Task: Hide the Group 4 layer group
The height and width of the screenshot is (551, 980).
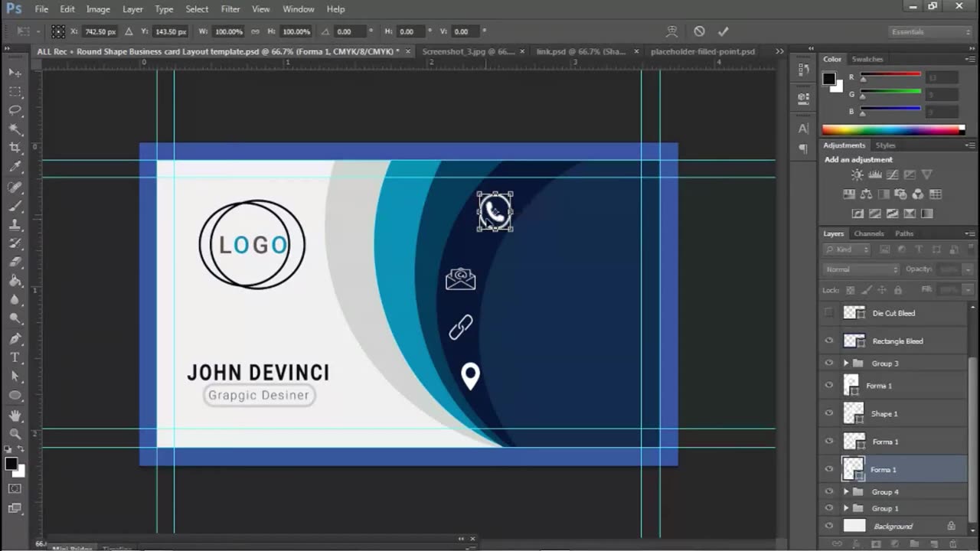Action: (828, 492)
